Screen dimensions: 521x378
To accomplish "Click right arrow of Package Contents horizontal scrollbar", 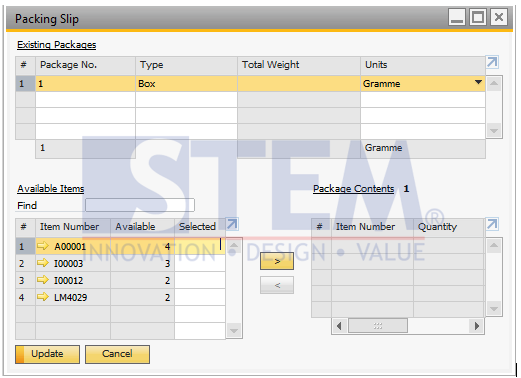I will [477, 326].
